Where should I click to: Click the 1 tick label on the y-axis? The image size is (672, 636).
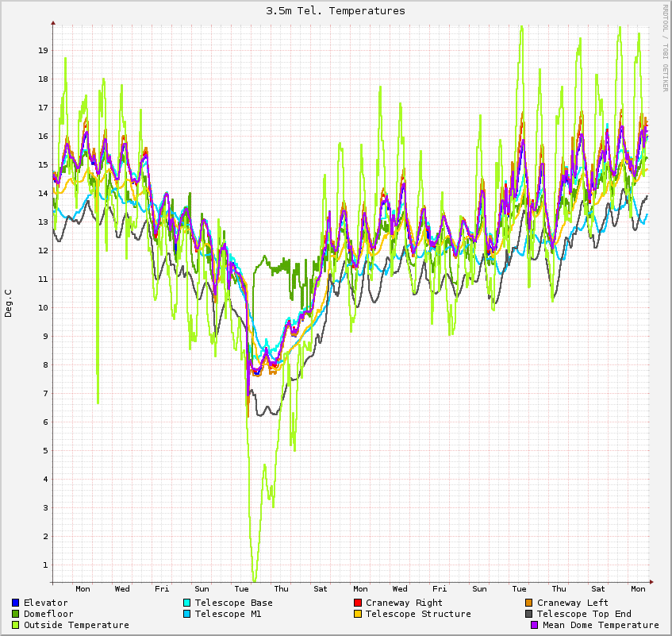pyautogui.click(x=46, y=565)
